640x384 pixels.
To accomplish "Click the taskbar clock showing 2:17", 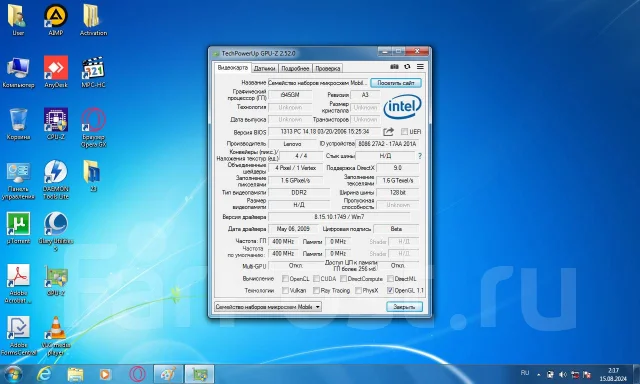I will 613,375.
